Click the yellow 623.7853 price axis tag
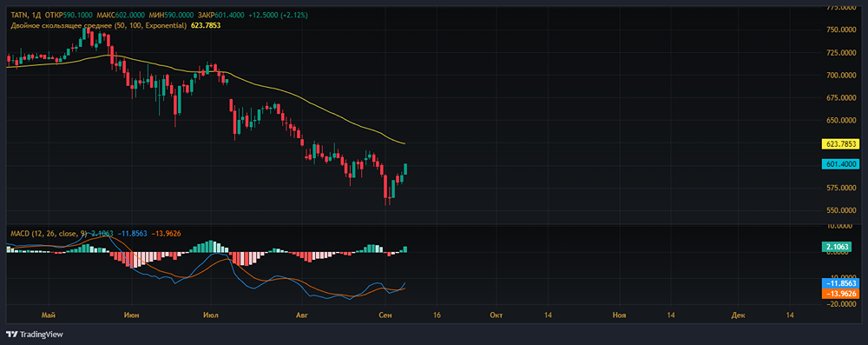This screenshot has height=345, width=868. [x=841, y=143]
